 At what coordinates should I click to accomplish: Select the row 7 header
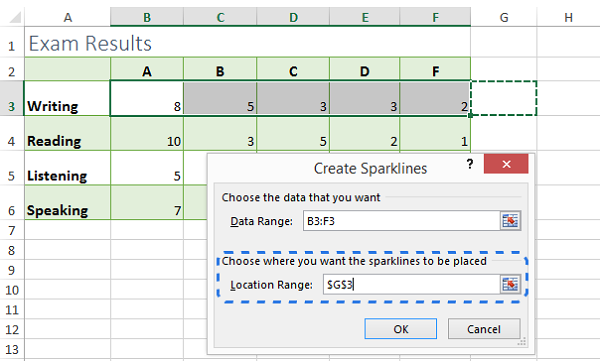(12, 230)
